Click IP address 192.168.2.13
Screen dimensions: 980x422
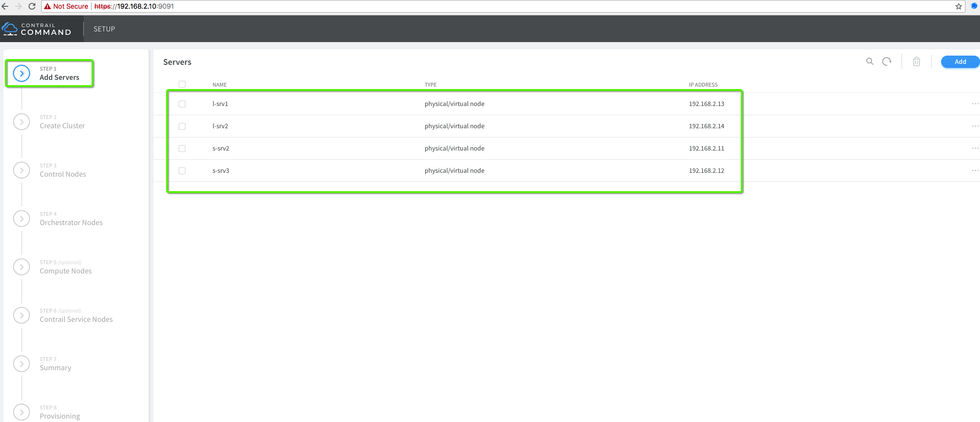[706, 104]
